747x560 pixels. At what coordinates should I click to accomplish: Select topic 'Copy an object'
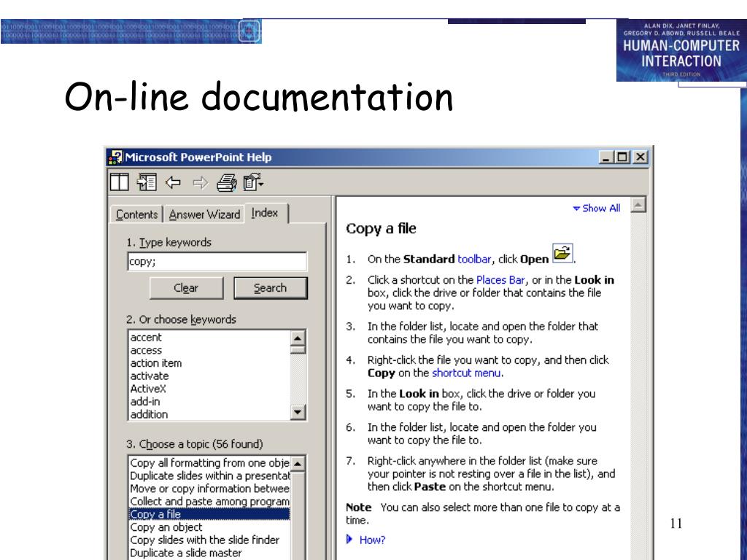click(209, 527)
